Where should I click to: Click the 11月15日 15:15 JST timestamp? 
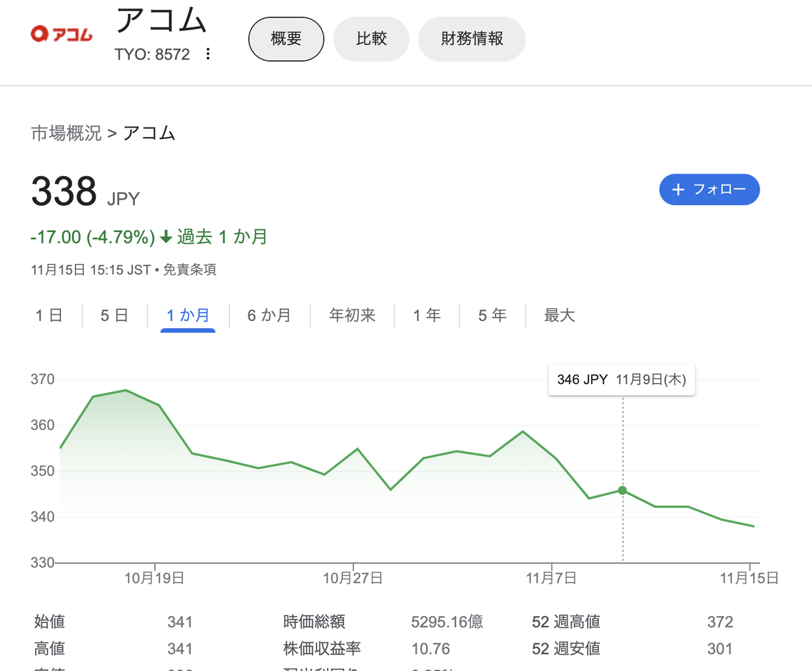pos(91,270)
